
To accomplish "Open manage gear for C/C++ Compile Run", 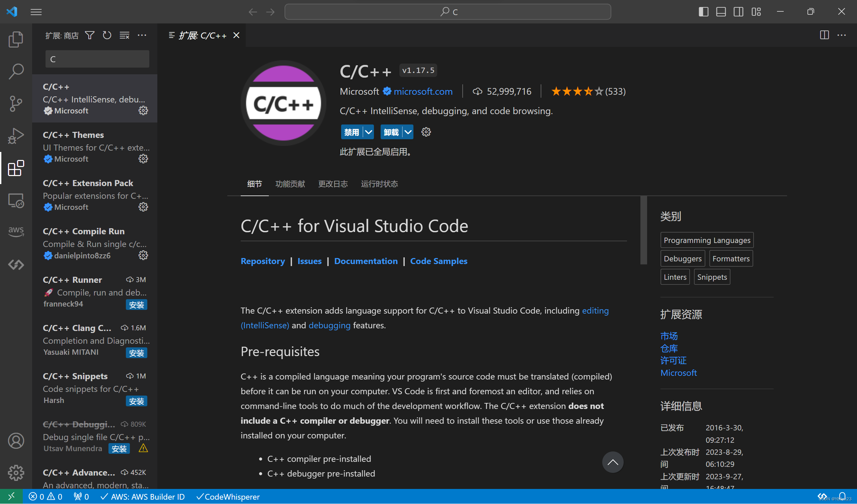I will click(143, 255).
